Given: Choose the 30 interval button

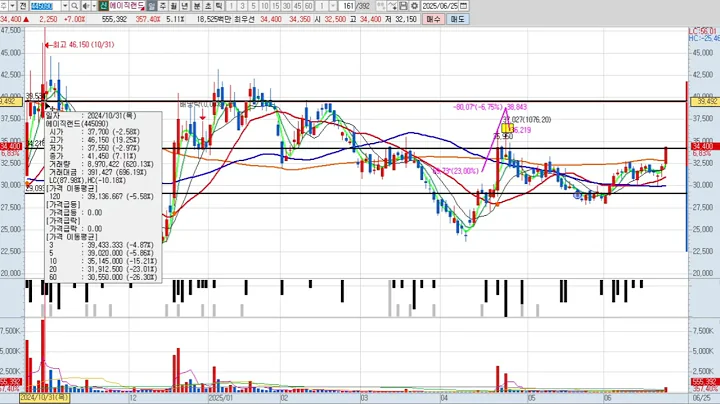Looking at the screenshot, I should (x=287, y=6).
